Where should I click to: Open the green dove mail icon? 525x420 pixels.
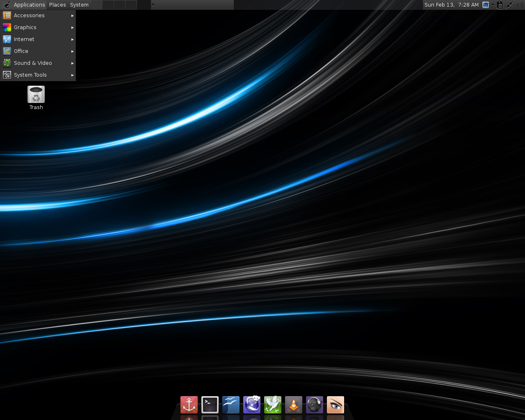tap(273, 405)
